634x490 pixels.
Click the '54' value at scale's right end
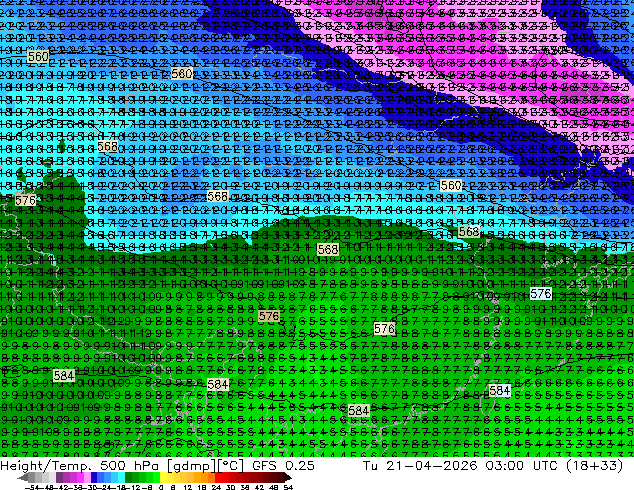click(x=287, y=487)
